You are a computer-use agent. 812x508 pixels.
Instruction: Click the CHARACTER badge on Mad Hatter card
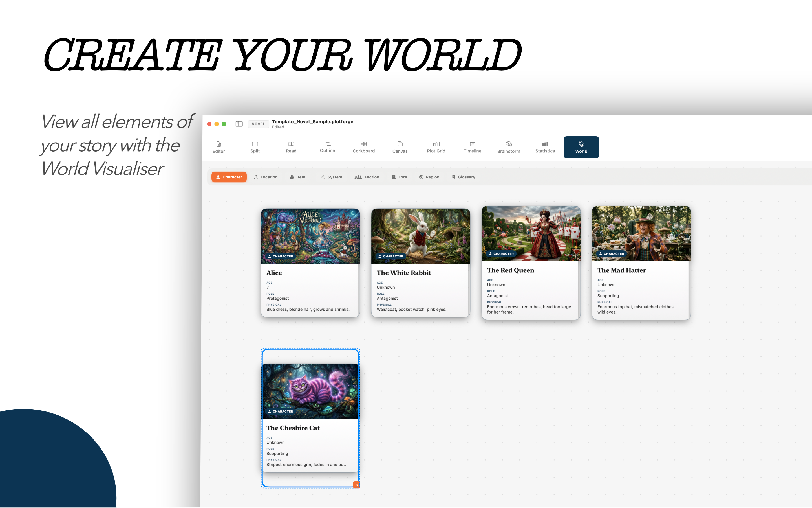coord(611,254)
